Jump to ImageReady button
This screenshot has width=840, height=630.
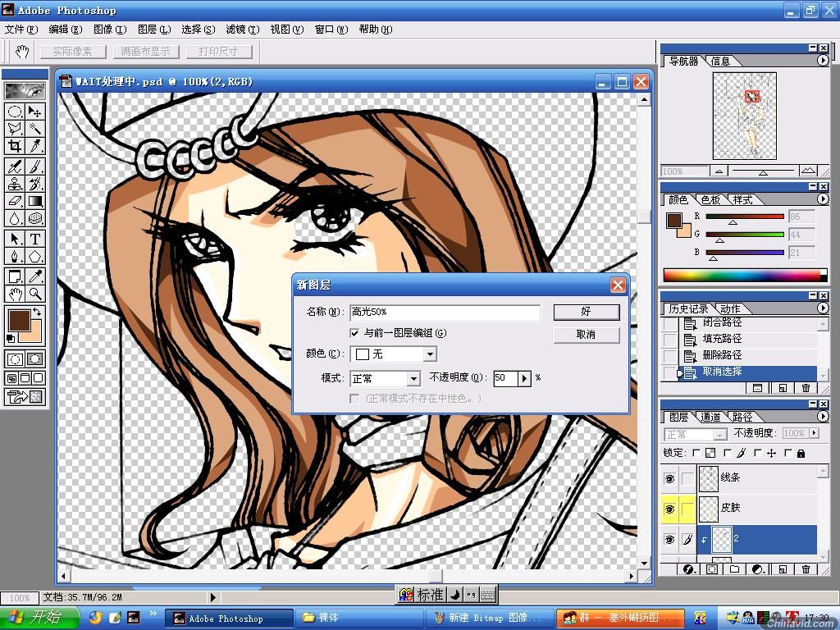coord(25,397)
